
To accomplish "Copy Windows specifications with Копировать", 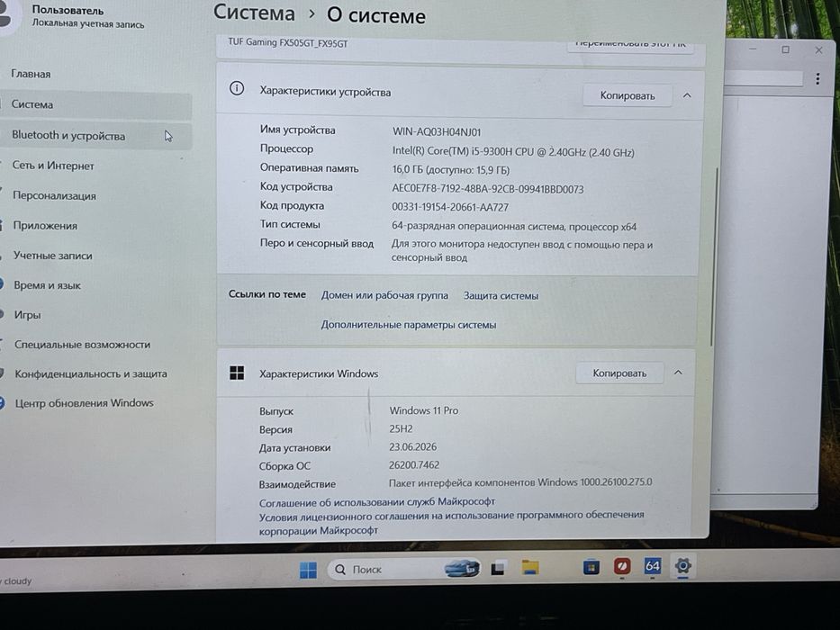I will [619, 373].
